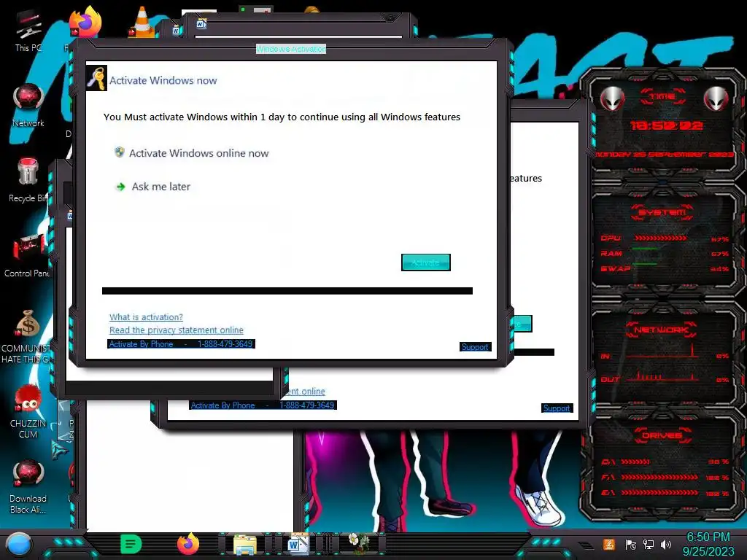
Task: Click the Windows Activation window title
Action: [x=291, y=49]
